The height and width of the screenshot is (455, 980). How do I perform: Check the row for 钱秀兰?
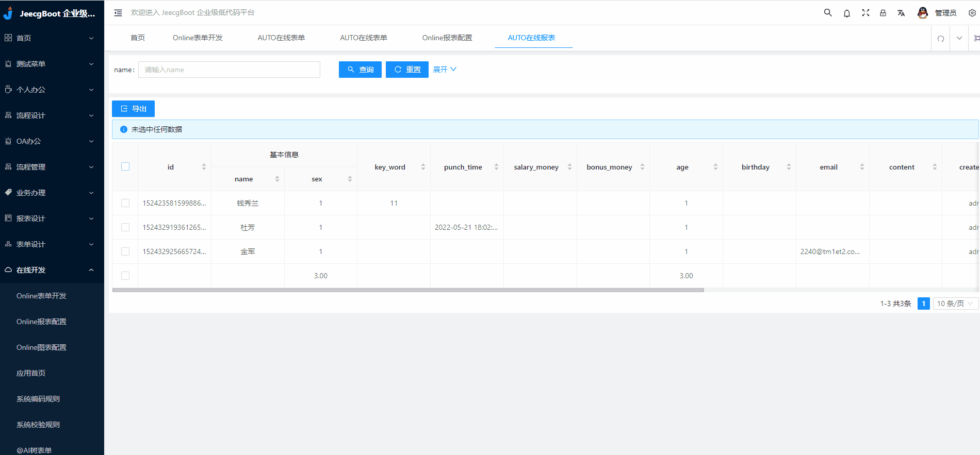click(x=125, y=203)
